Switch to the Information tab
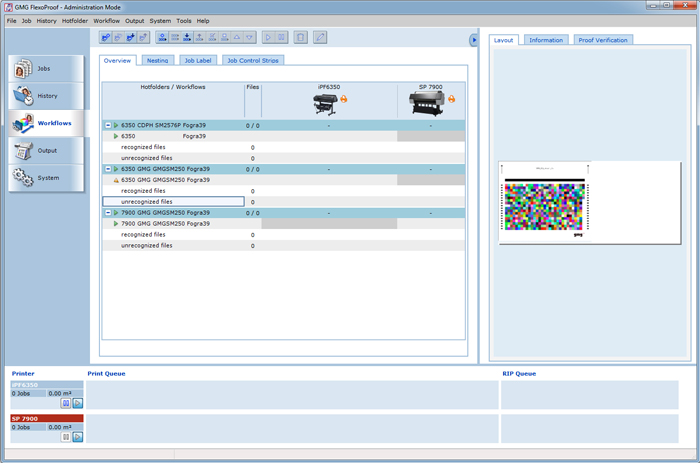The image size is (700, 463). pos(546,40)
